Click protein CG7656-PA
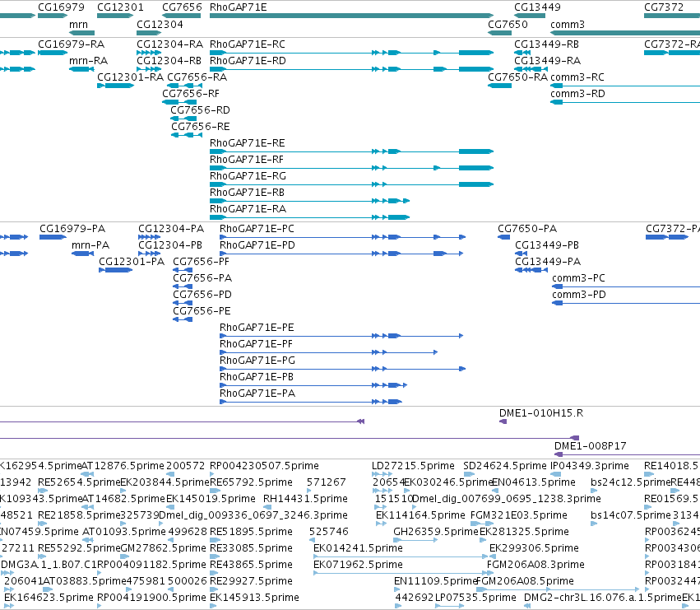The width and height of the screenshot is (700, 610). 183,287
